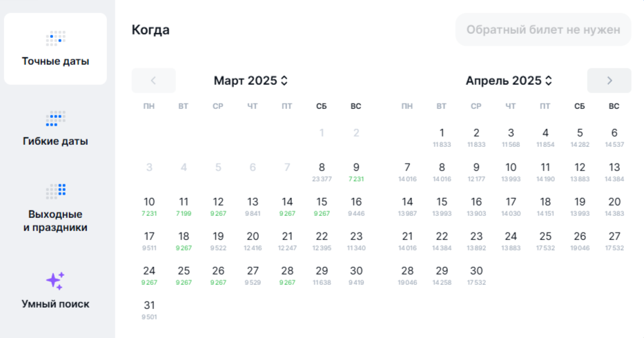Image resolution: width=644 pixels, height=338 pixels.
Task: Pick April 26 priced 19 046
Action: (x=580, y=240)
